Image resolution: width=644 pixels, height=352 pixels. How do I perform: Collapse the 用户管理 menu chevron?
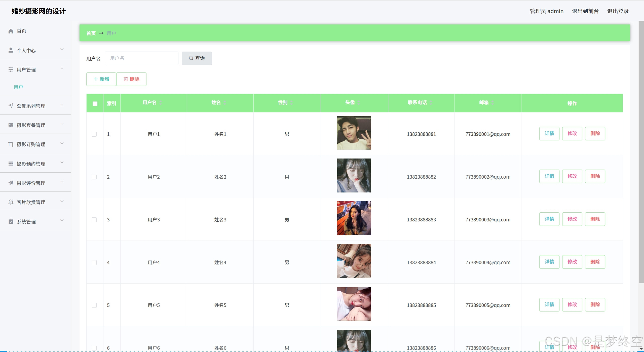[x=62, y=69]
